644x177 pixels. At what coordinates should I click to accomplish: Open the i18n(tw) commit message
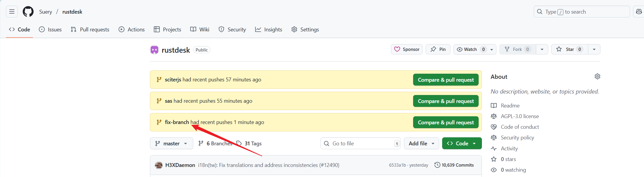258,165
